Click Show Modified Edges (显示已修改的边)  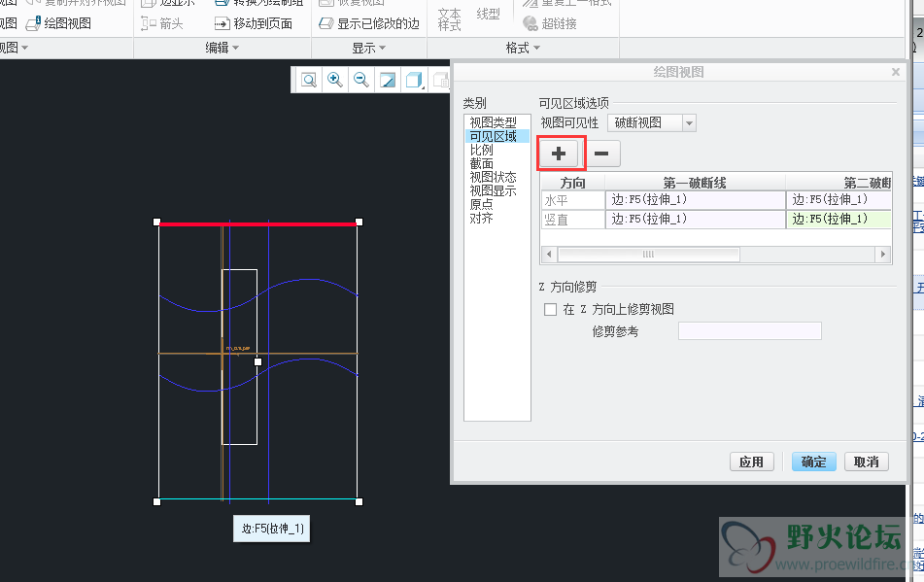tap(369, 23)
